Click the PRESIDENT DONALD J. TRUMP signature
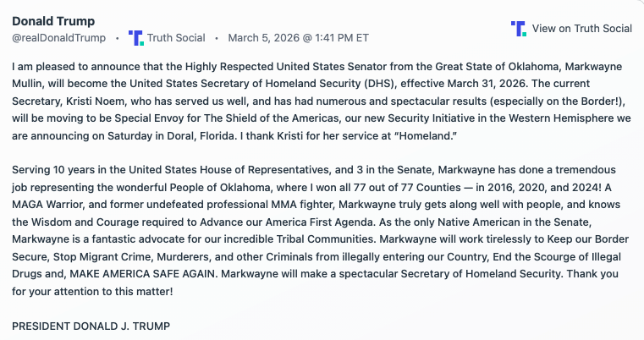The image size is (644, 340). [x=91, y=326]
